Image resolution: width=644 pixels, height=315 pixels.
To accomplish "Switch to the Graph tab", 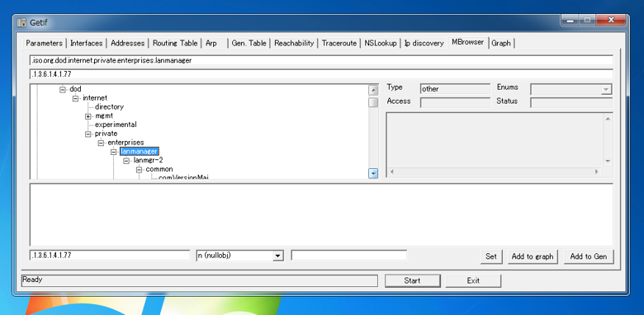I will (501, 43).
